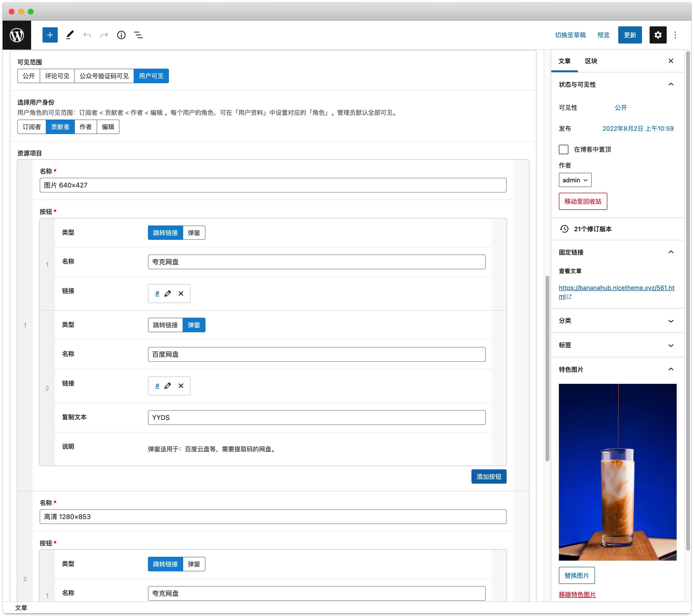Screen dimensions: 694x616
Task: Click the 添加按钮 add button
Action: [x=489, y=477]
